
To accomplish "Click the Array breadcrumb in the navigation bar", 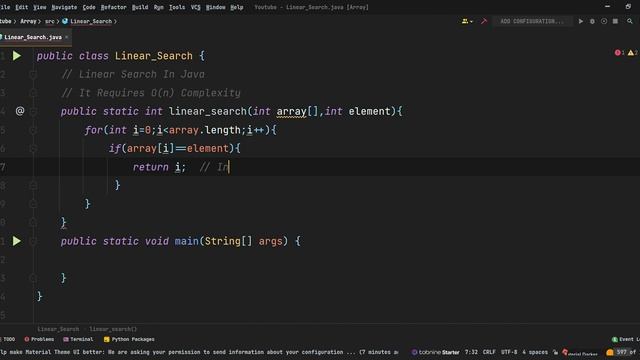I will (x=28, y=21).
